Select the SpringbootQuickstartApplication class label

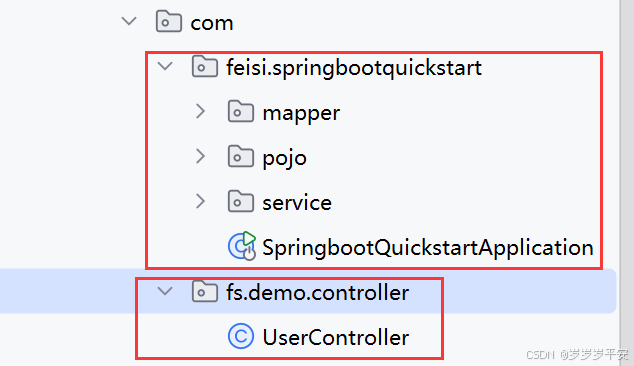click(x=428, y=248)
